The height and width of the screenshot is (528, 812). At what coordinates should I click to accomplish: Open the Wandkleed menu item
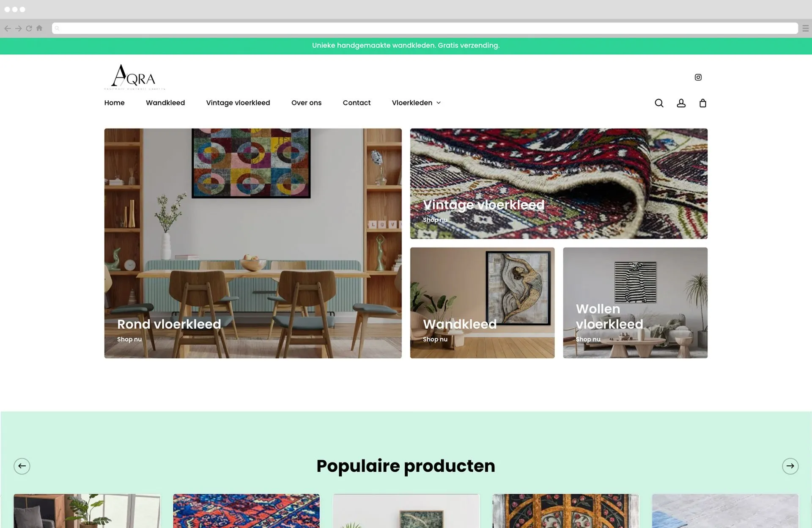pos(165,103)
